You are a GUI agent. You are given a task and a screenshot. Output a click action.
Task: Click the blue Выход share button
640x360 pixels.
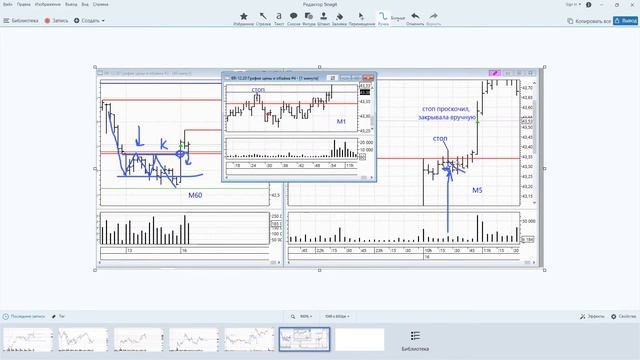[x=625, y=21]
